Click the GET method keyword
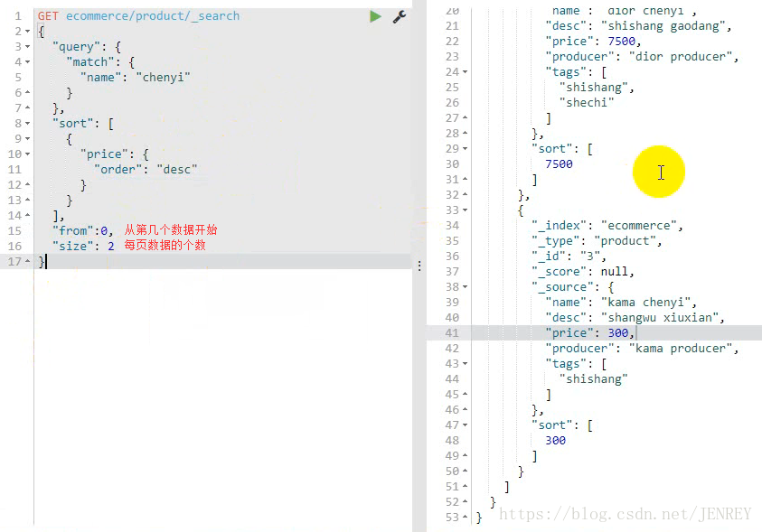The width and height of the screenshot is (762, 532). [48, 16]
